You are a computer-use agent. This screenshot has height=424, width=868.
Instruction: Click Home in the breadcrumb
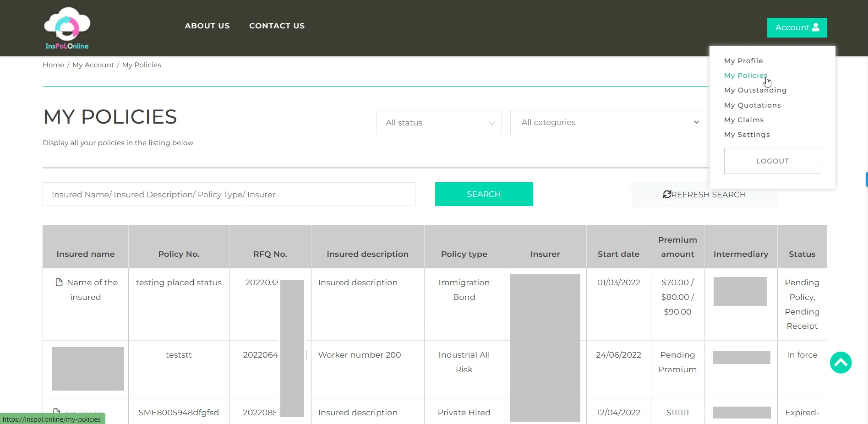(x=53, y=65)
